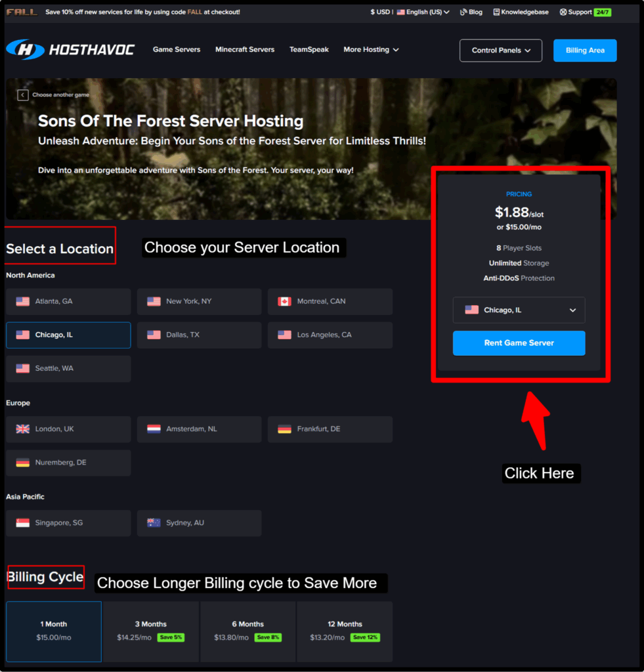Click the Support headset icon
644x672 pixels.
click(x=562, y=12)
